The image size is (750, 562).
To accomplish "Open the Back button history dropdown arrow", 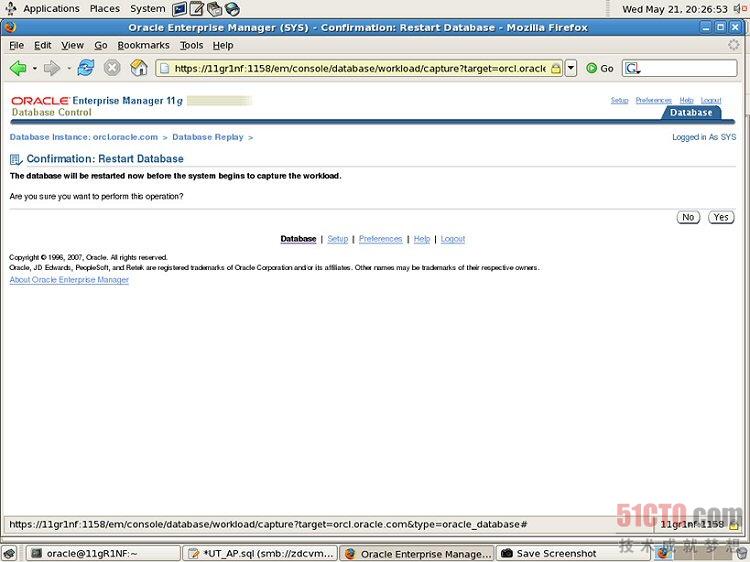I will (x=35, y=68).
